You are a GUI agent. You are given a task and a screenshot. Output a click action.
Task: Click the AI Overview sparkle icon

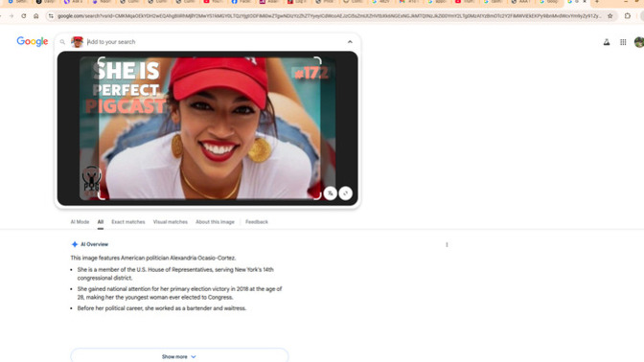pyautogui.click(x=75, y=244)
